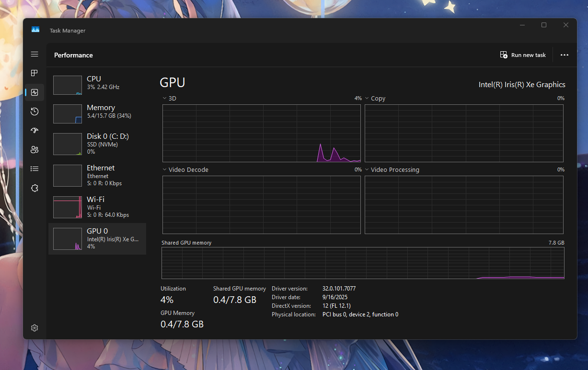Open the Users page icon

point(35,149)
